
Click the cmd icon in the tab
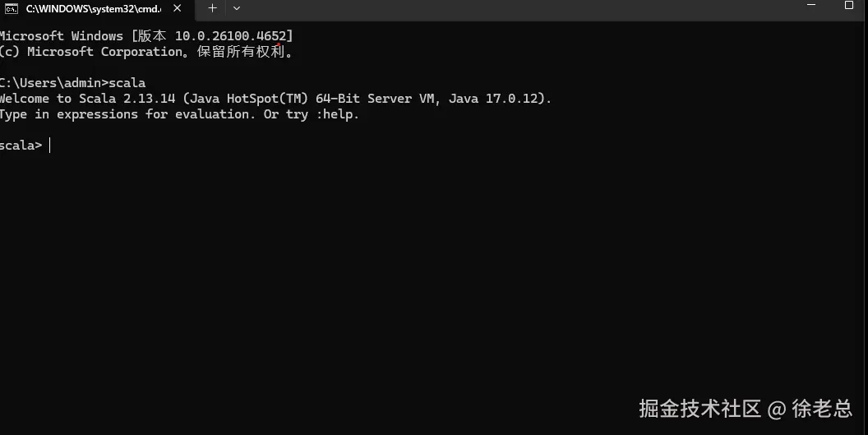(x=12, y=8)
